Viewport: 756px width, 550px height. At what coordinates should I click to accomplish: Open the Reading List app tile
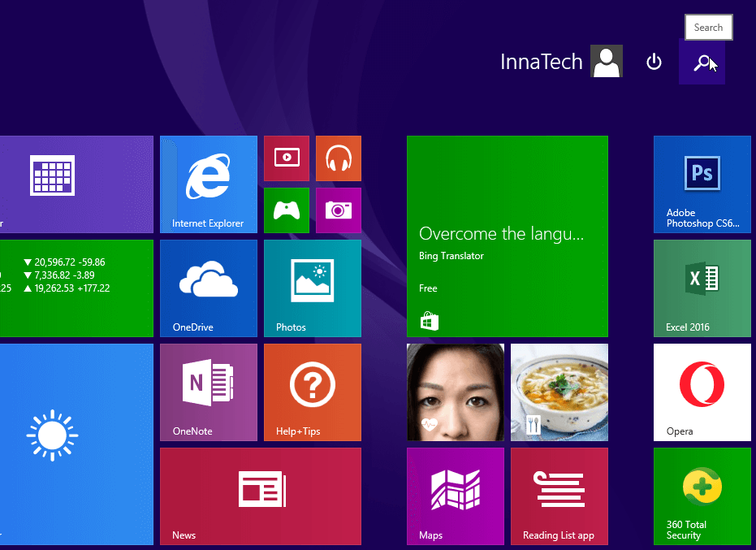(559, 496)
